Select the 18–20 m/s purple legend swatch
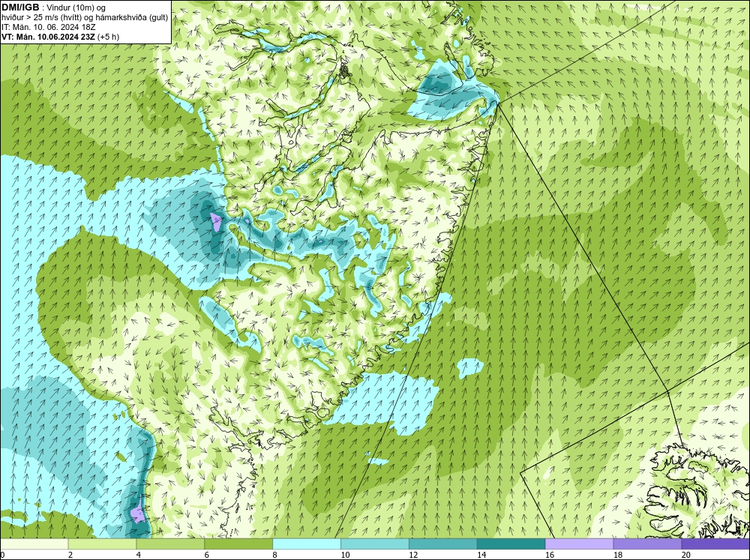This screenshot has height=560, width=750. click(648, 544)
